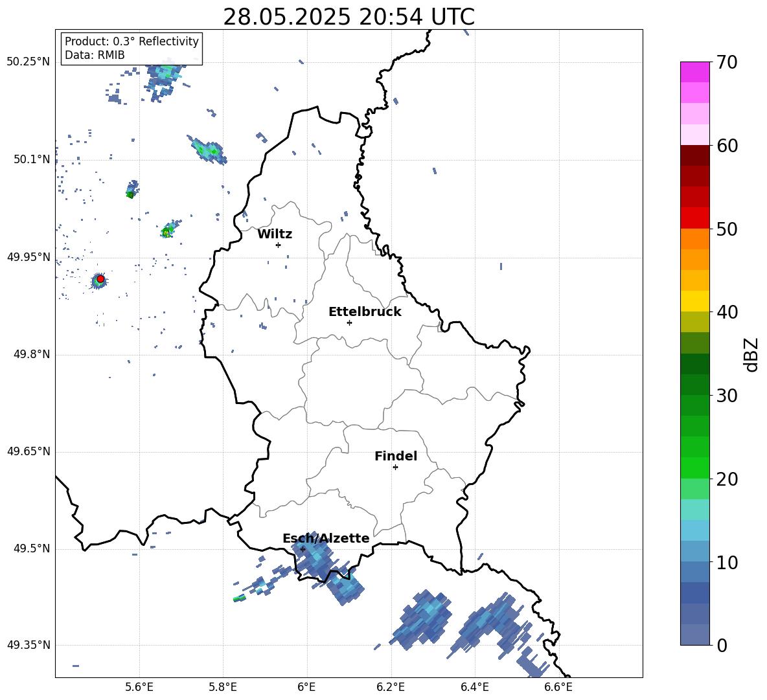Click the 50.25°N latitude label
The height and width of the screenshot is (700, 767).
29,62
